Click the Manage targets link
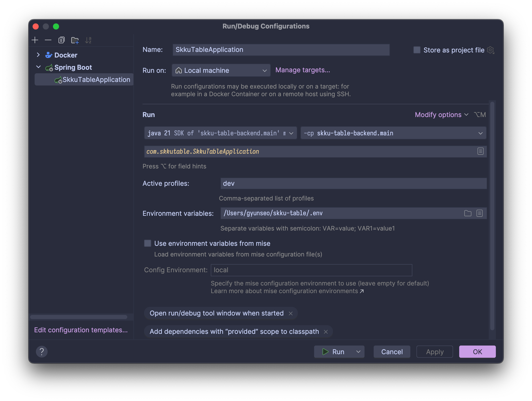 (302, 70)
